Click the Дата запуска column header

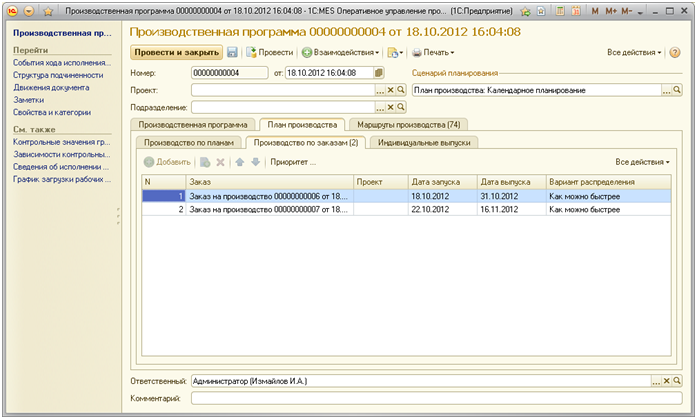(443, 182)
